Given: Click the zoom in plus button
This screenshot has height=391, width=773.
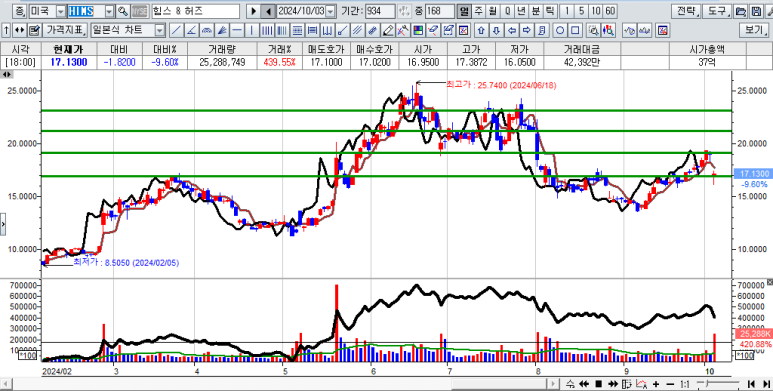Looking at the screenshot, I should [x=656, y=384].
